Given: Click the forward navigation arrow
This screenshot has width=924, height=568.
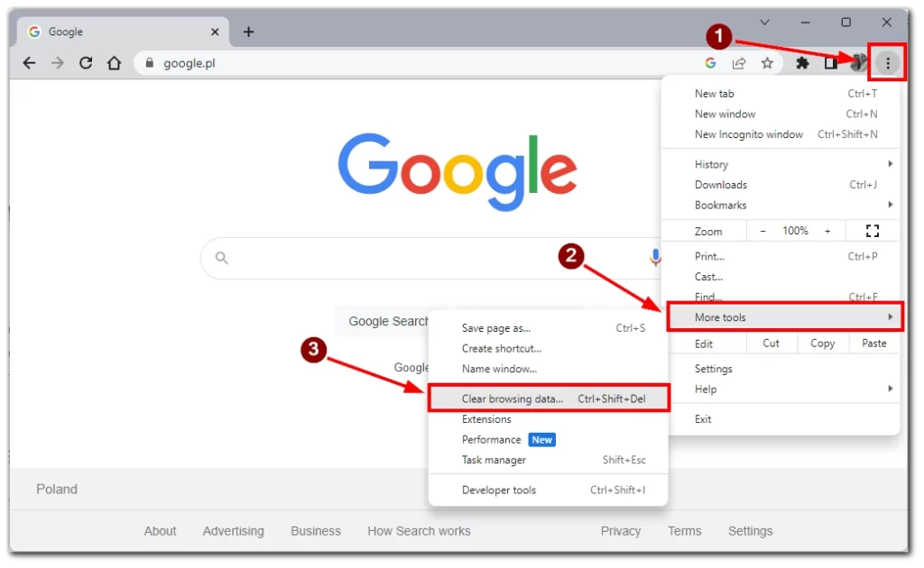Looking at the screenshot, I should 57,63.
